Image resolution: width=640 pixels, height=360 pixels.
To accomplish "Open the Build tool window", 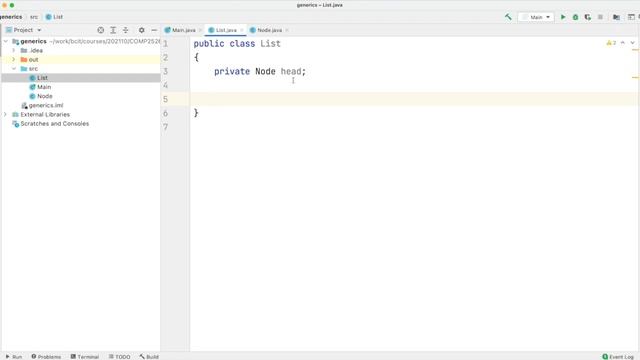I will click(x=149, y=356).
